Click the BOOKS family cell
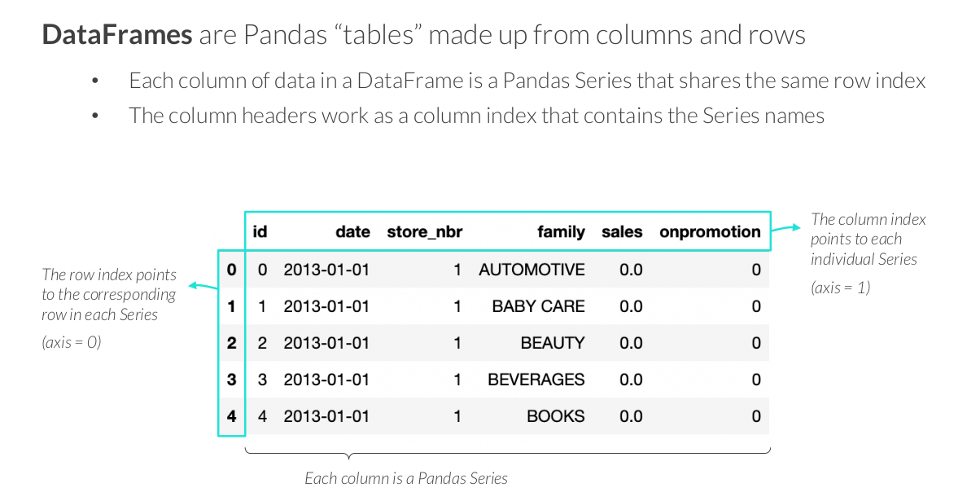The width and height of the screenshot is (980, 501). (x=556, y=416)
